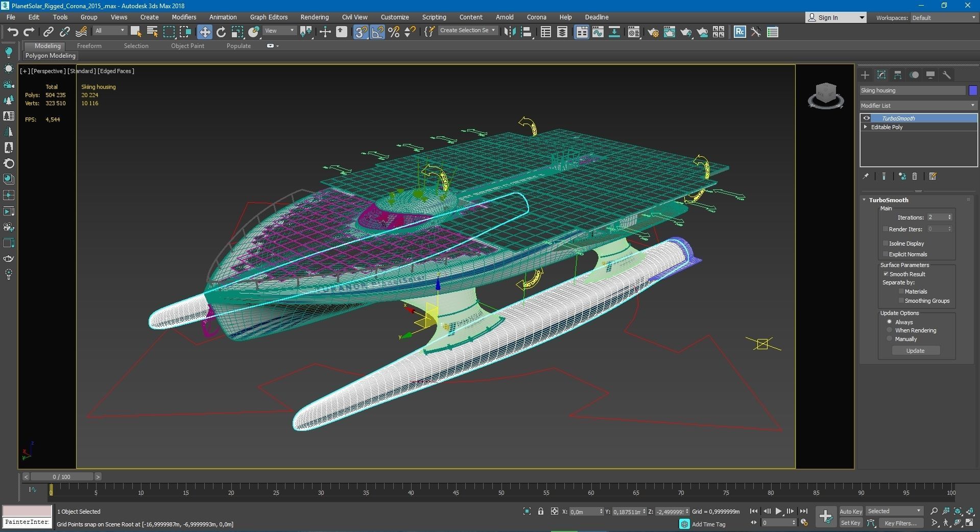Toggle the Percent Snap button
Image resolution: width=980 pixels, height=532 pixels.
click(394, 32)
